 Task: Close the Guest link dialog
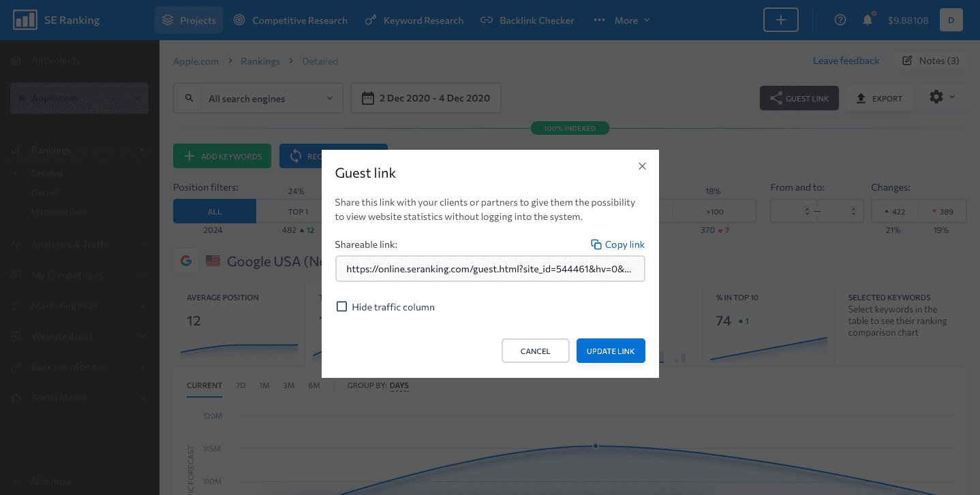[x=642, y=166]
